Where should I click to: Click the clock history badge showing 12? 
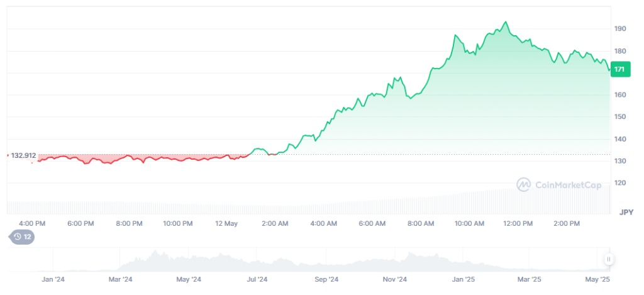(21, 237)
